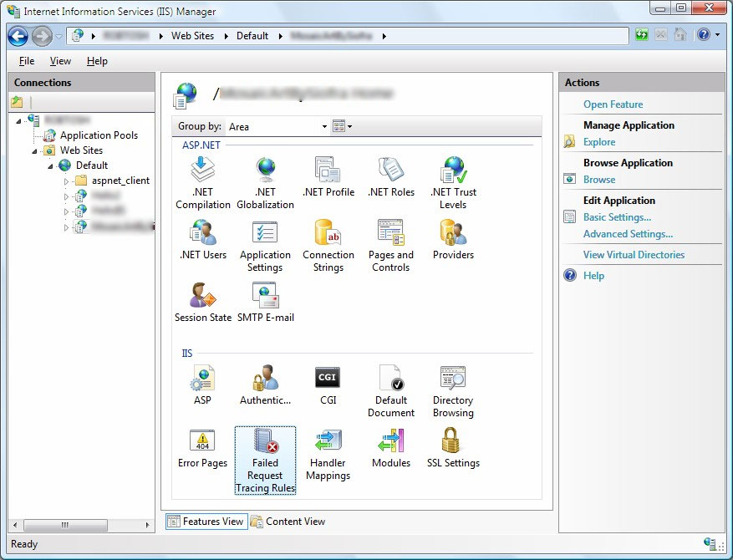Open the Help icon dropdown arrow
Image resolution: width=733 pixels, height=560 pixels.
click(x=718, y=34)
